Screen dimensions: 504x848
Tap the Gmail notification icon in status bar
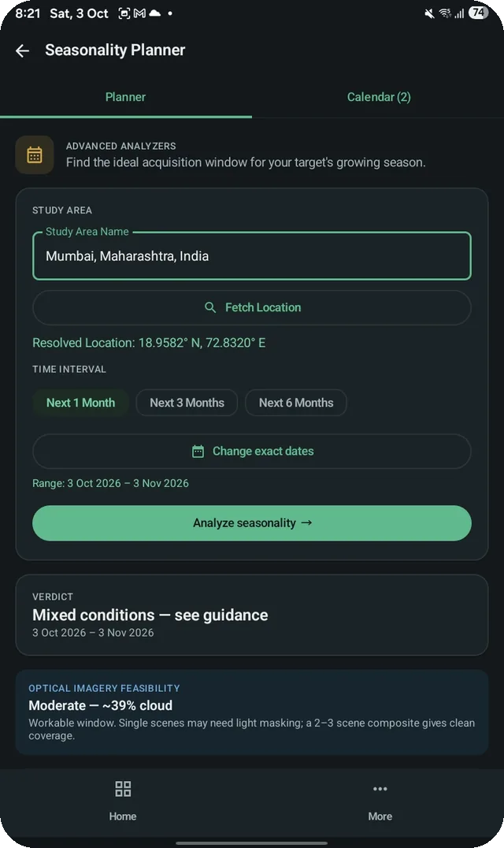click(x=139, y=13)
